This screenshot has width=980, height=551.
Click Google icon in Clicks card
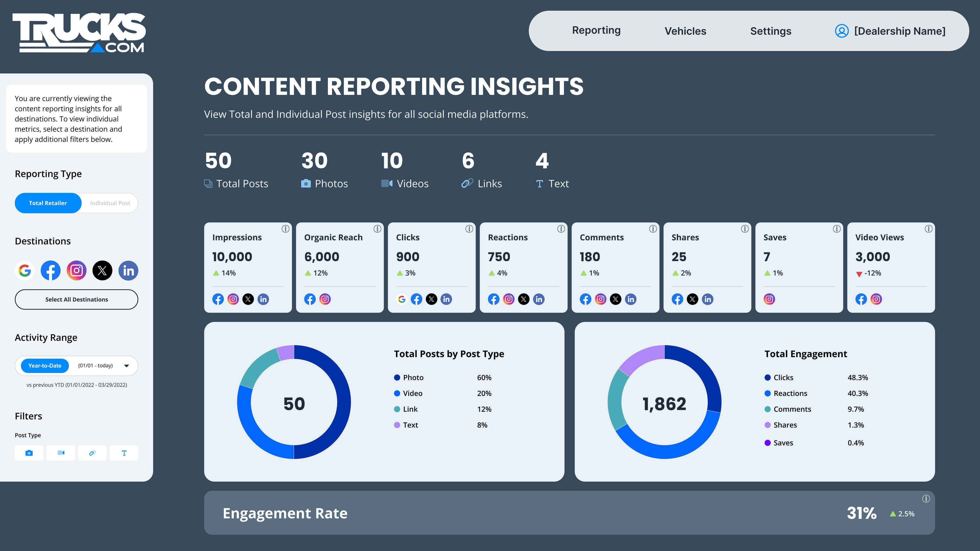point(402,299)
